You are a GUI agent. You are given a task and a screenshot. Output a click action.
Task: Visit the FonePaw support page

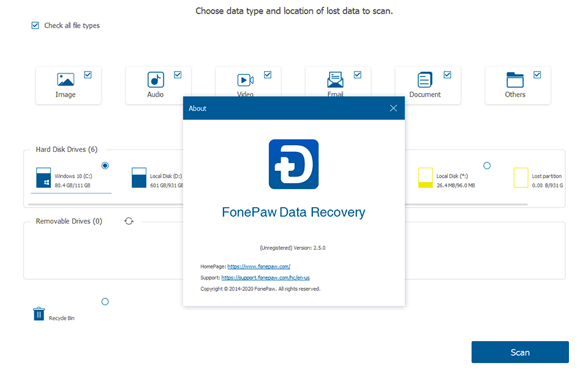265,277
